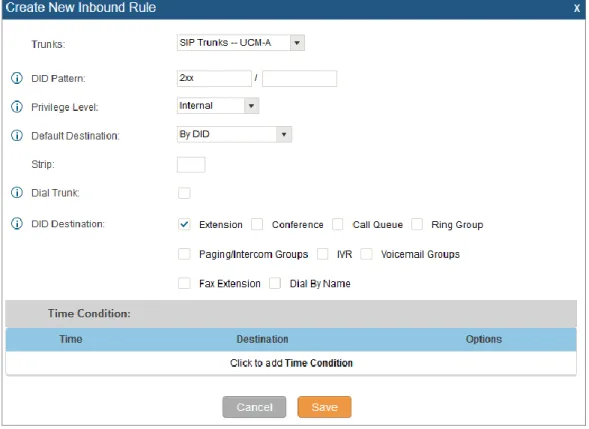Click the Strip label
This screenshot has height=429, width=589.
point(43,165)
